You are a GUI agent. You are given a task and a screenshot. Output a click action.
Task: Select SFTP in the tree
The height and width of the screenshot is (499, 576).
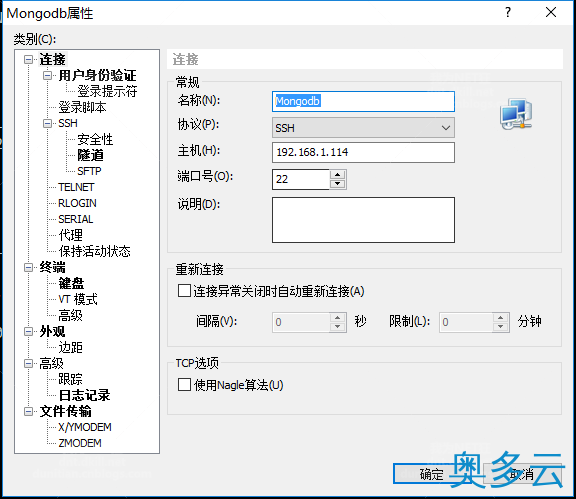click(89, 171)
